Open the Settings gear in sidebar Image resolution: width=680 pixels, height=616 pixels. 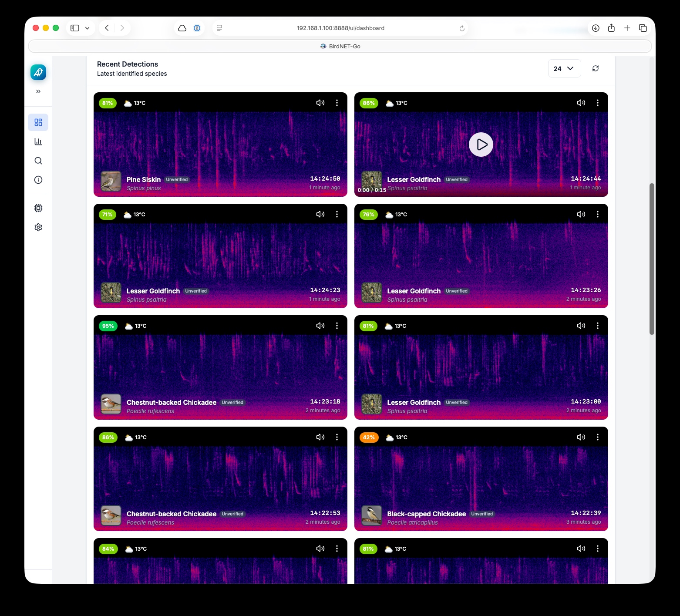(38, 227)
